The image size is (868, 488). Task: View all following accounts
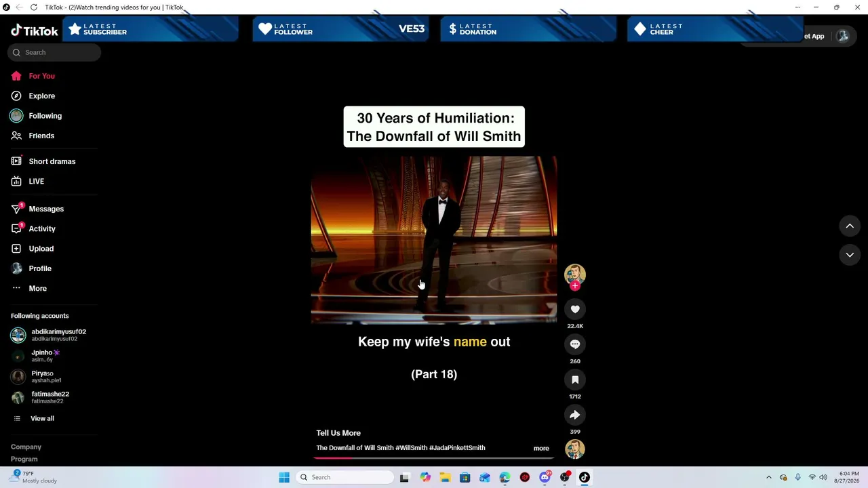pos(42,418)
